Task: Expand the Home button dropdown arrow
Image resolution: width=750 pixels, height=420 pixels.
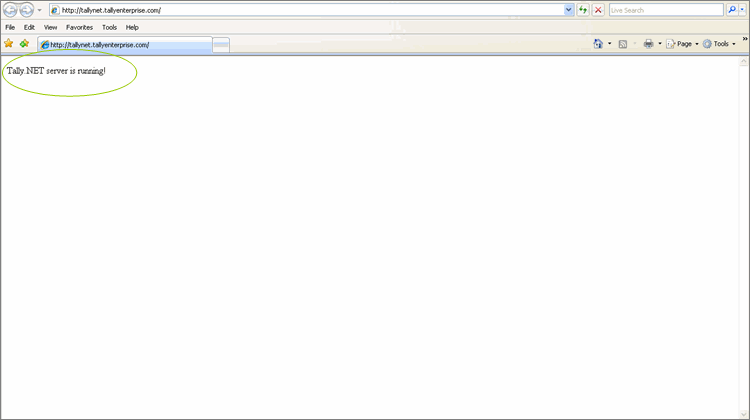Action: point(609,44)
